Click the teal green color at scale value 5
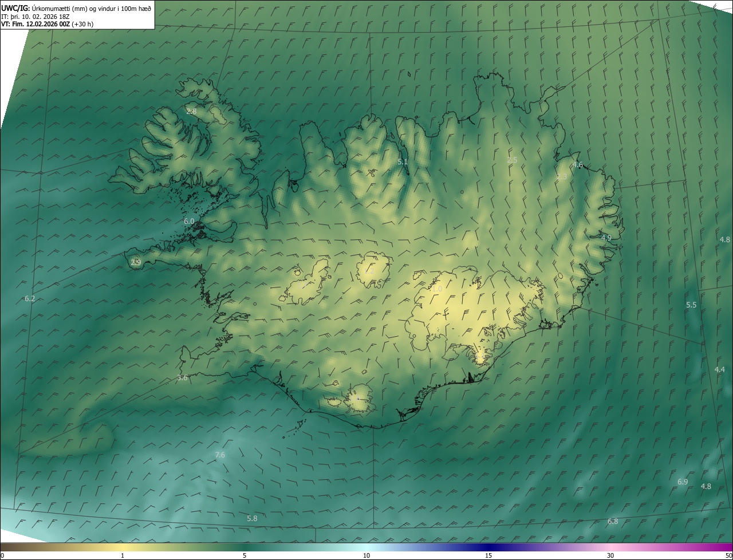 tap(245, 547)
